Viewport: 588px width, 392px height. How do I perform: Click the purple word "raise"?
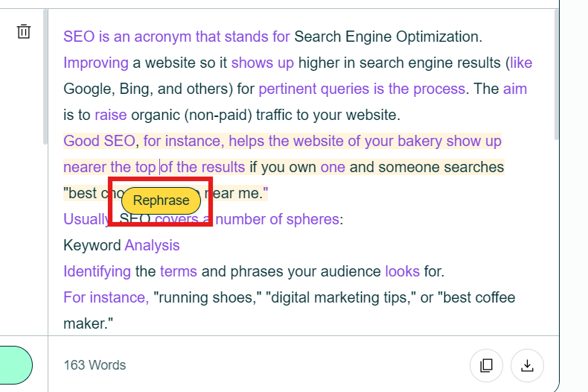pos(111,115)
